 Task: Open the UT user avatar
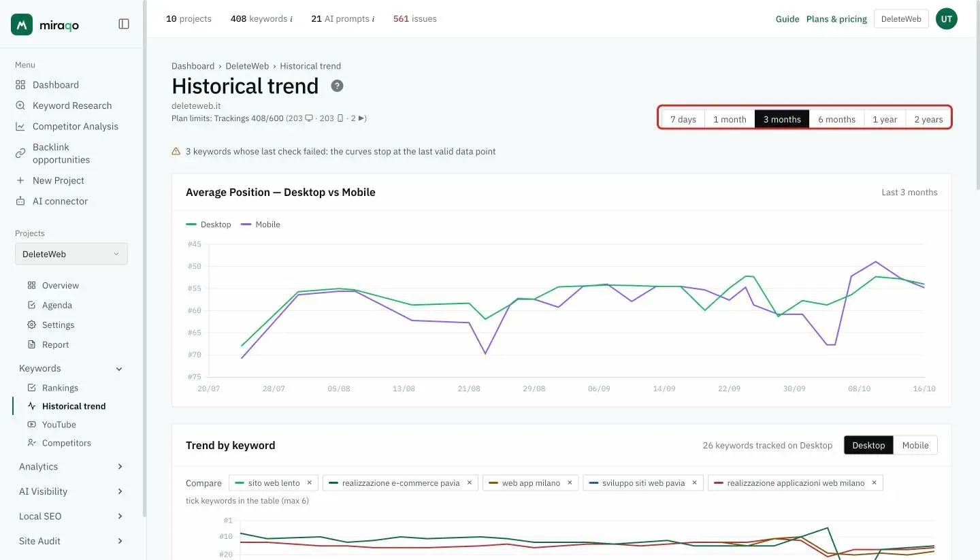pyautogui.click(x=946, y=19)
